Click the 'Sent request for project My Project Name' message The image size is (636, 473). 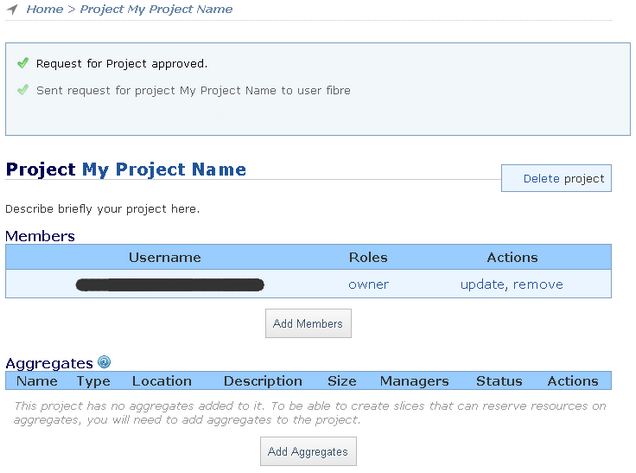tap(193, 90)
